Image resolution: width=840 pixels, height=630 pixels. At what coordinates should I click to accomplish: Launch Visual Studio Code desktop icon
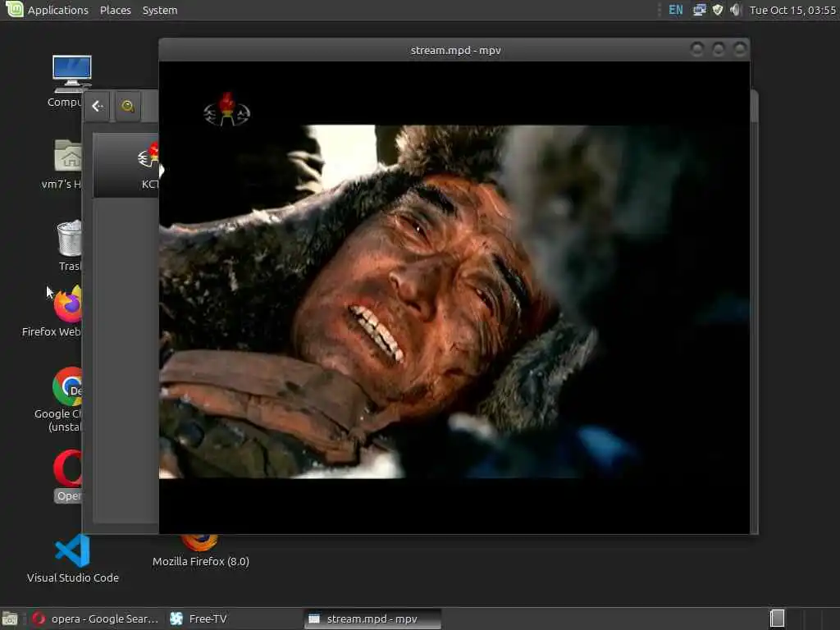(x=73, y=558)
